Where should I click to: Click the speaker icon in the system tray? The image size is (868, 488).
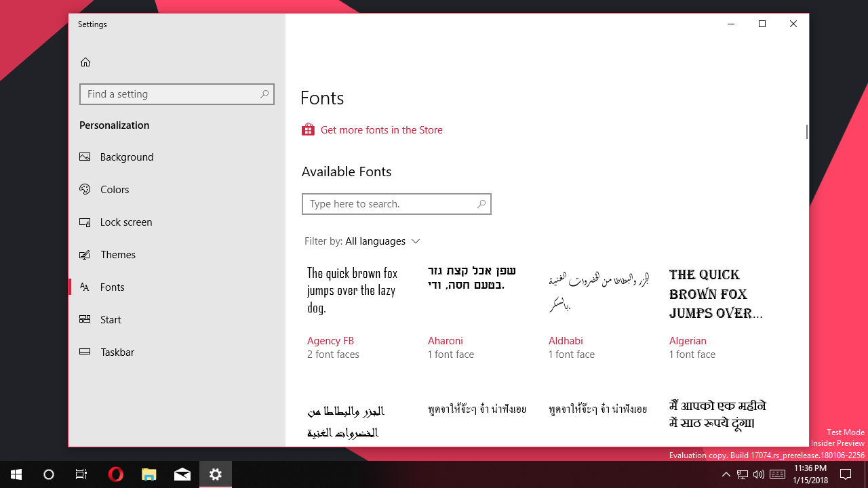click(x=758, y=474)
